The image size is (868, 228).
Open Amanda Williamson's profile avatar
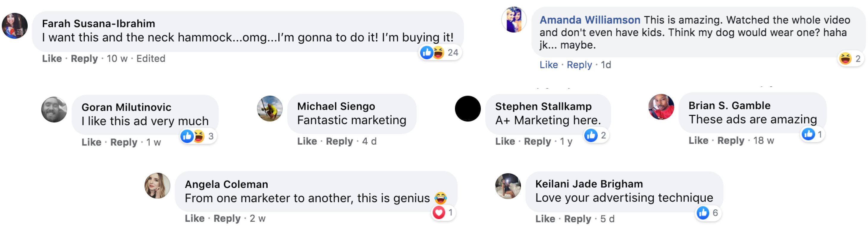point(514,20)
